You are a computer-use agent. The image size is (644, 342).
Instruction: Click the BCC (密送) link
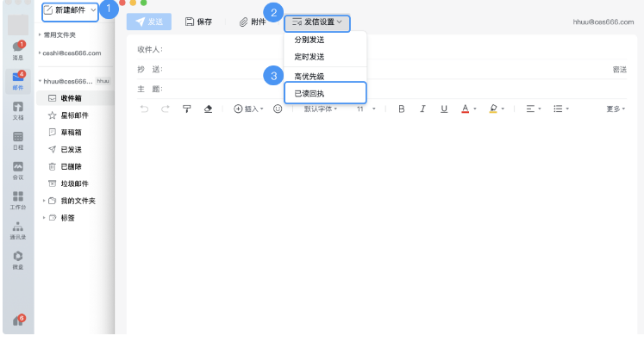click(619, 70)
